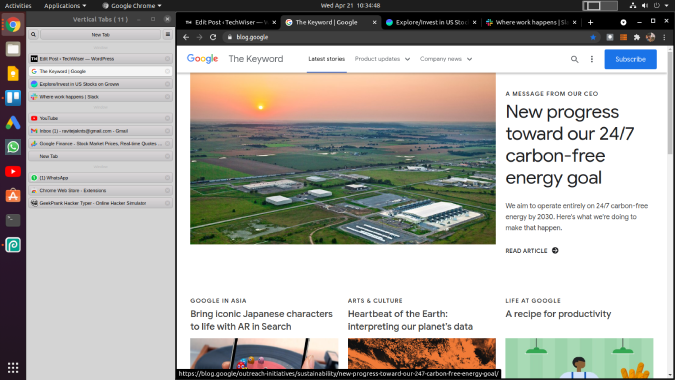Select YouTube row in Vertical Tabs
675x380 pixels.
pos(100,118)
